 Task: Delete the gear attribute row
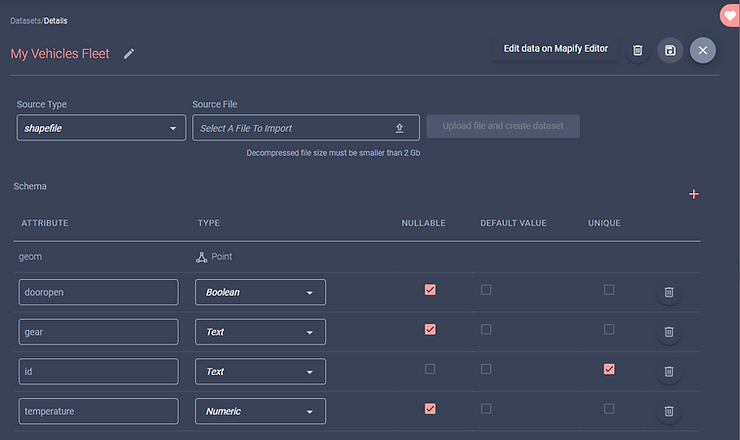point(669,332)
